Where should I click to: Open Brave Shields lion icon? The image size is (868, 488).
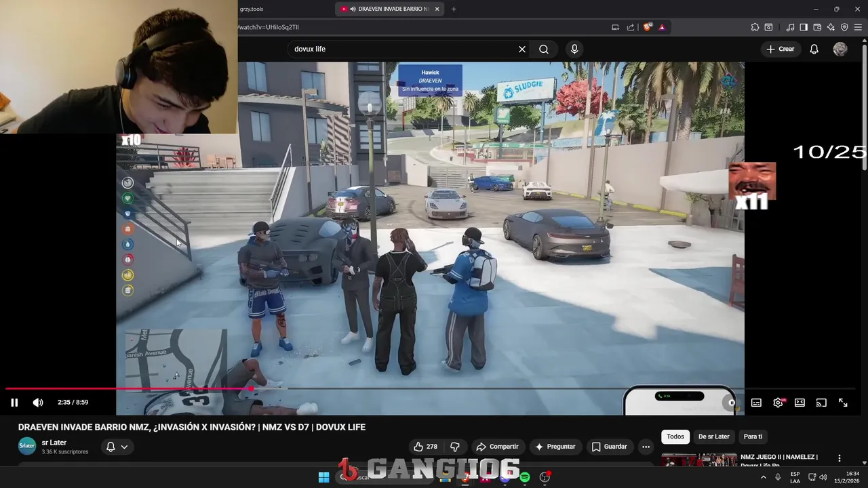(647, 27)
